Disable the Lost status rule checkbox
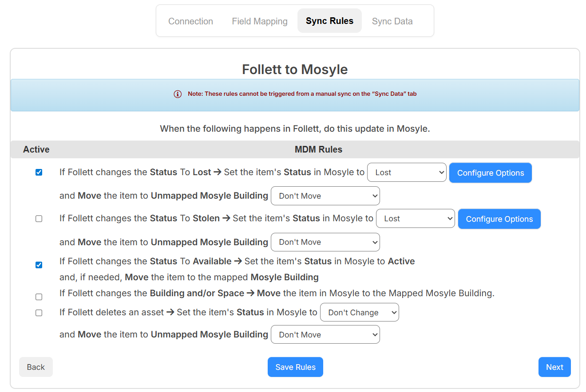 coord(39,172)
